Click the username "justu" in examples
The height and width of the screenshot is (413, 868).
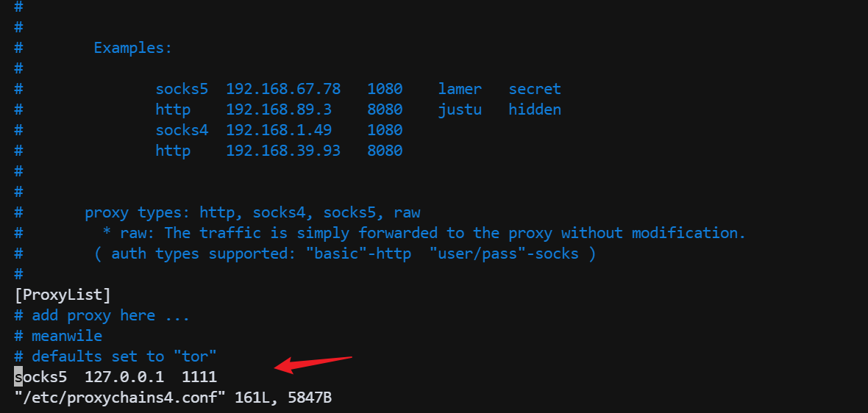point(460,109)
